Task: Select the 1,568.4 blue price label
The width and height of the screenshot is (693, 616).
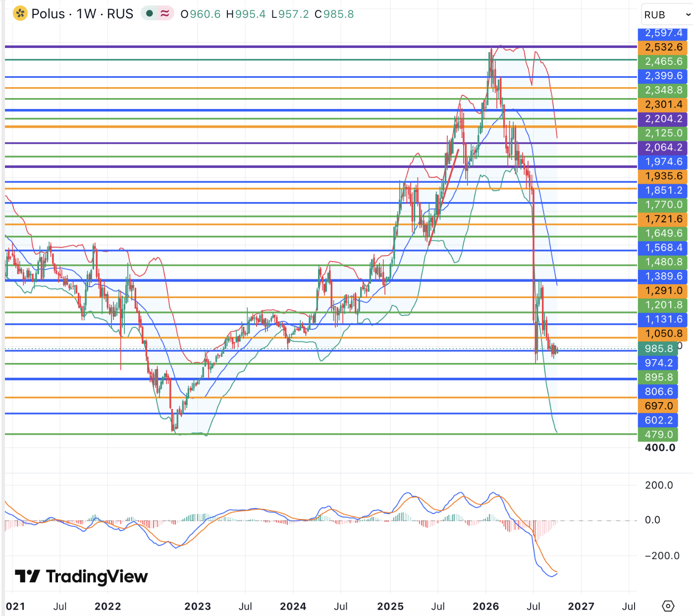Action: [x=663, y=248]
